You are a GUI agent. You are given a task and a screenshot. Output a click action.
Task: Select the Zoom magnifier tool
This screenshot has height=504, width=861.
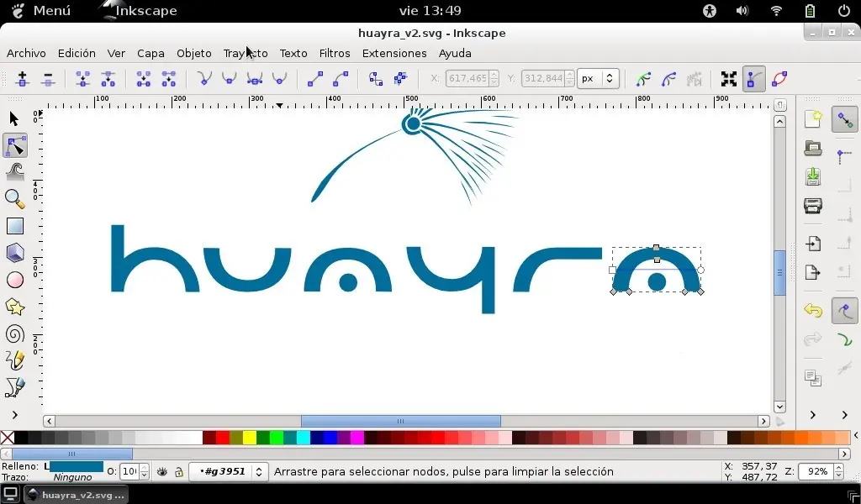click(15, 199)
